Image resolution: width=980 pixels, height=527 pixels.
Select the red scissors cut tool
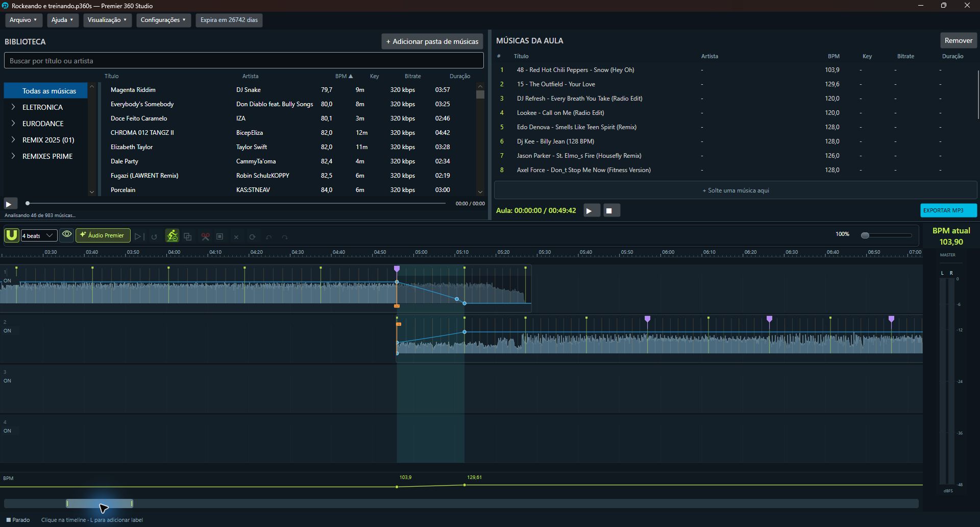coord(205,236)
